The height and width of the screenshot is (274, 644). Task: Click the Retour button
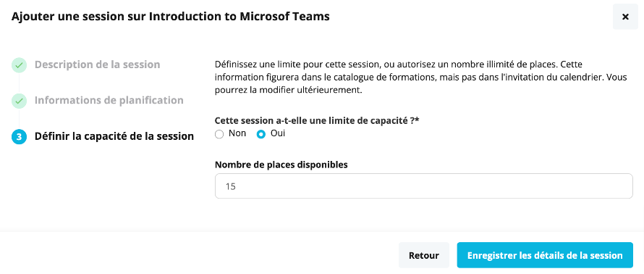tap(424, 255)
